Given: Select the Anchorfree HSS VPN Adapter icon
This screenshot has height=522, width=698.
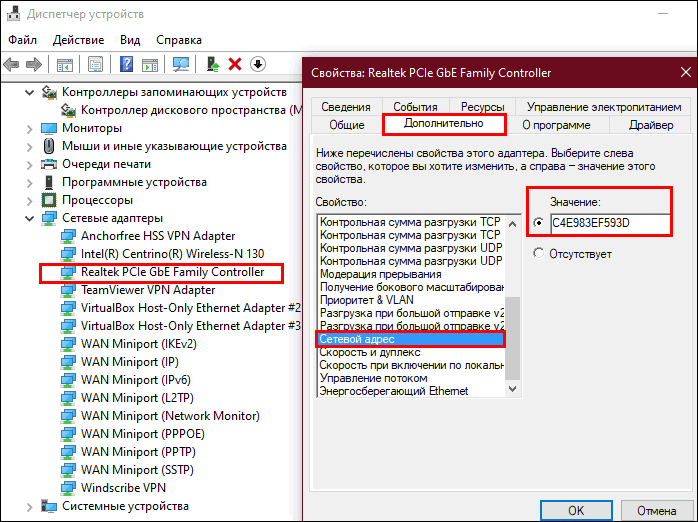Looking at the screenshot, I should pyautogui.click(x=68, y=236).
